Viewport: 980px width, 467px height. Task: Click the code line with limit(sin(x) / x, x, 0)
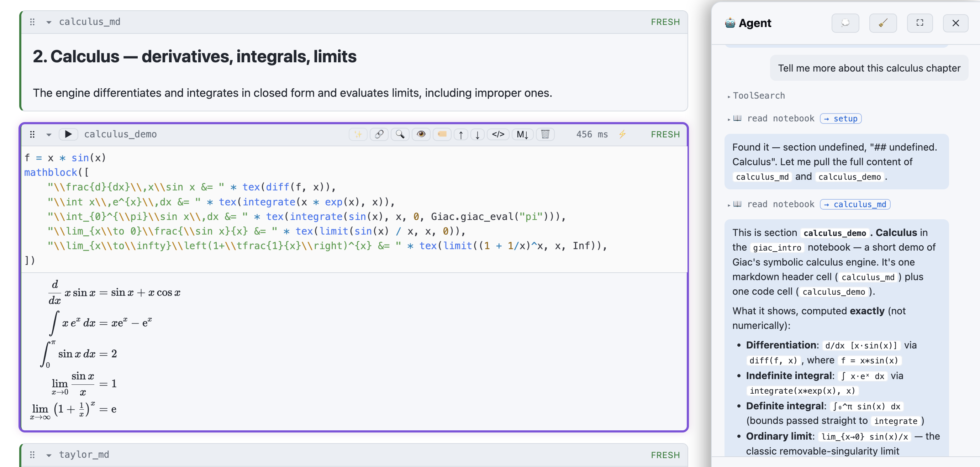257,231
